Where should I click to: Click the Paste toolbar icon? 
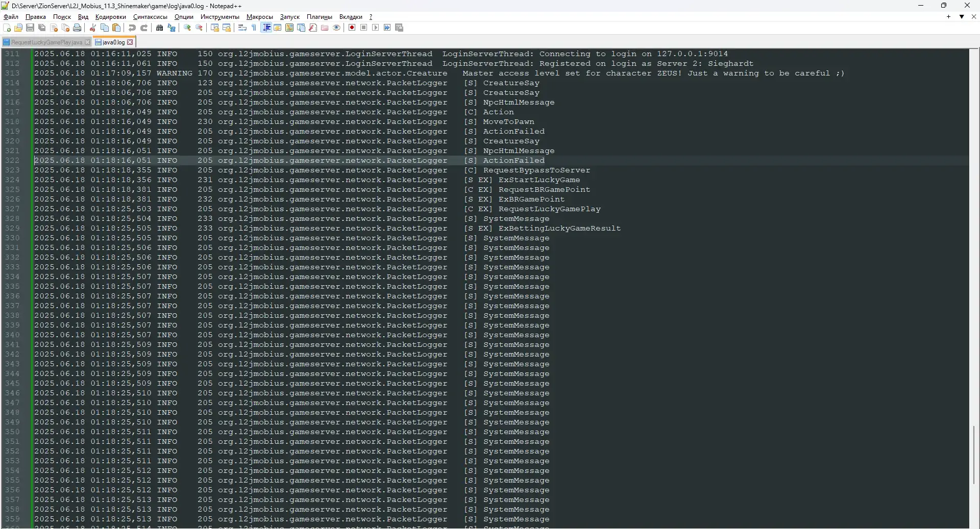pos(116,28)
